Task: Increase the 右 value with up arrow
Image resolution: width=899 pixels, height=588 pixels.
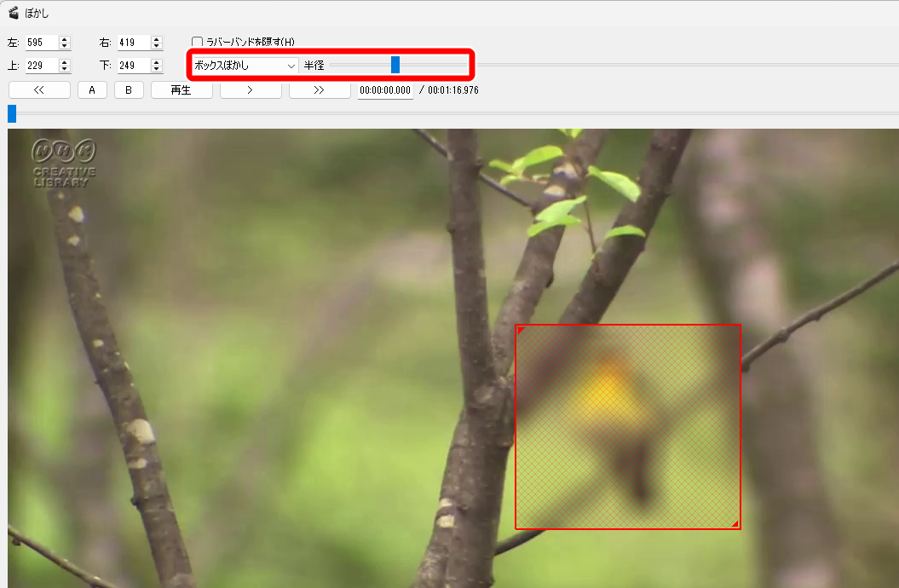Action: click(157, 39)
